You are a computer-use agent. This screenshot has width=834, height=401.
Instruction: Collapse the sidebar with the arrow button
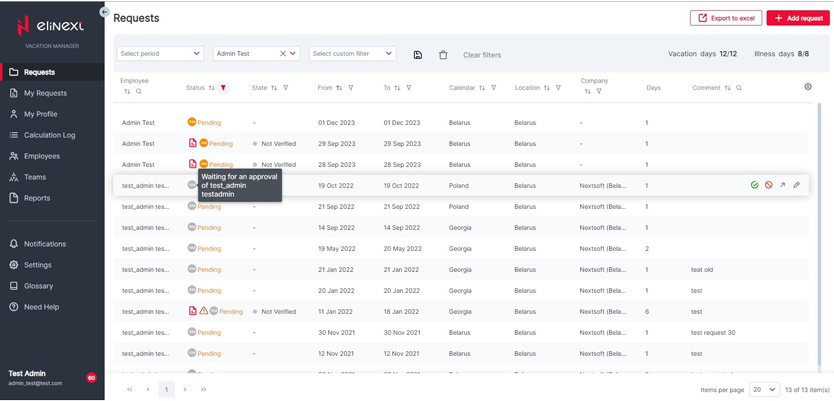pos(105,12)
